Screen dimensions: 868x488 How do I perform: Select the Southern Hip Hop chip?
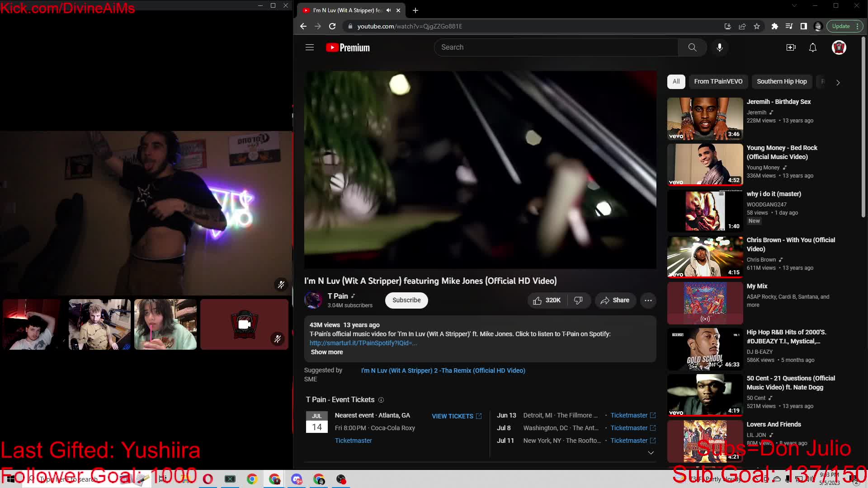point(782,81)
